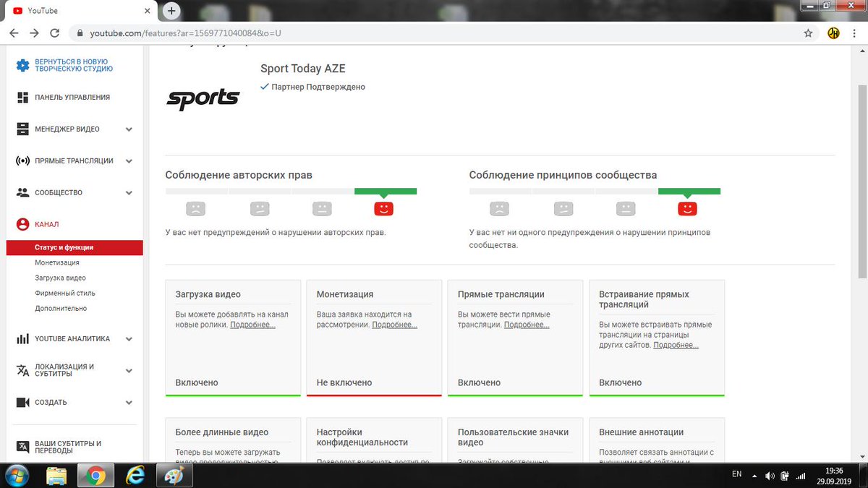Open the Chrome profile avatar icon
The image size is (868, 488).
coord(833,33)
